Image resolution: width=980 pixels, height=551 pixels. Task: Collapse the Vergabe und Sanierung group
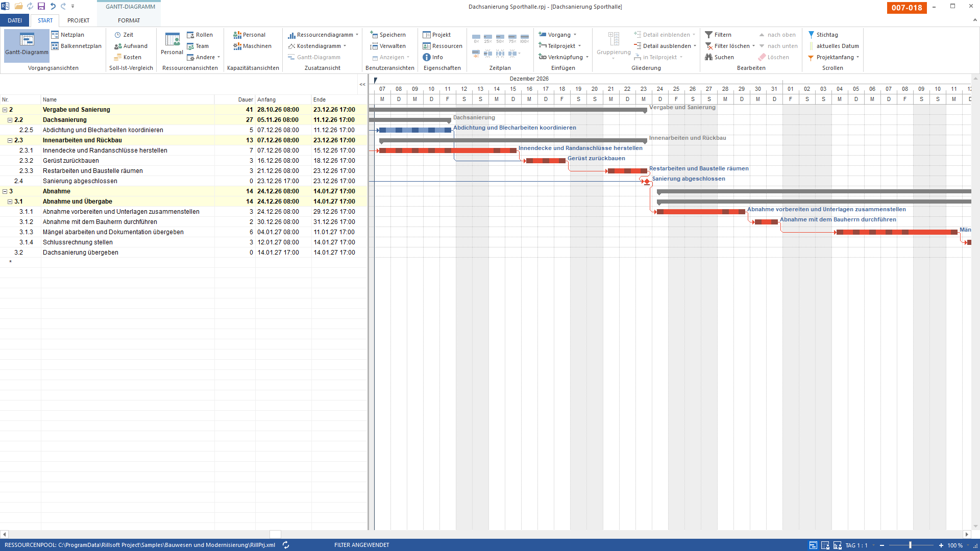pyautogui.click(x=5, y=110)
